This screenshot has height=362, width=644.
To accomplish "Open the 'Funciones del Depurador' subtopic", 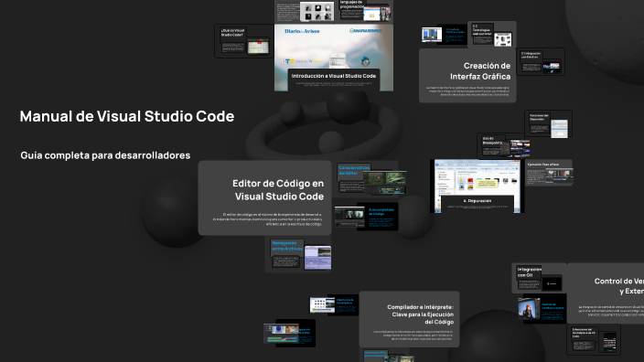I will pyautogui.click(x=549, y=124).
